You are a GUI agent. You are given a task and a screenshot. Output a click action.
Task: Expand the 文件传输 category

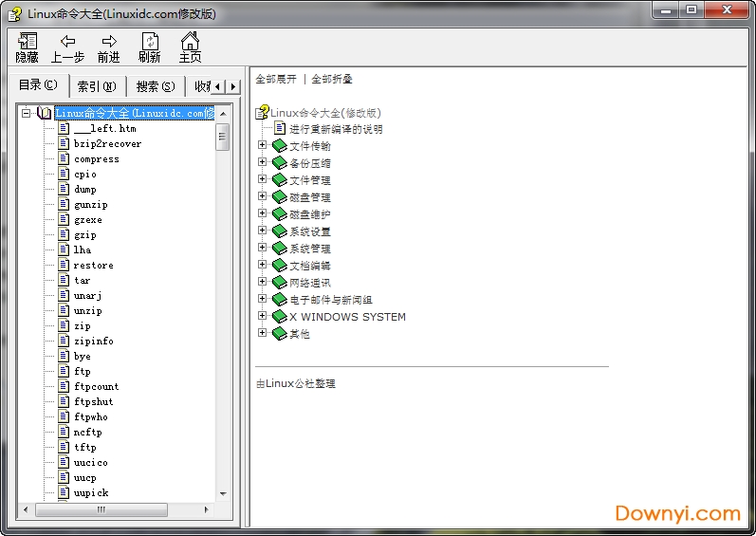(262, 145)
